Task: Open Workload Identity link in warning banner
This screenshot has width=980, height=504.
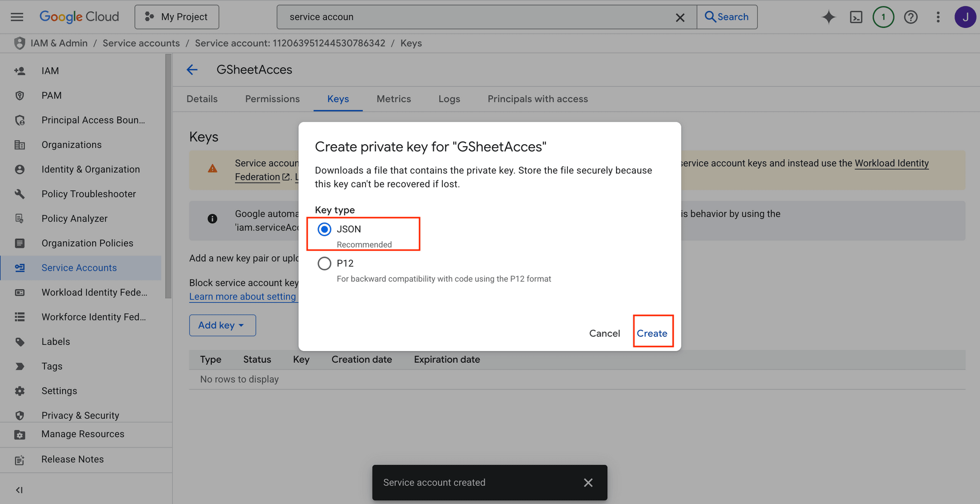Action: pos(892,163)
